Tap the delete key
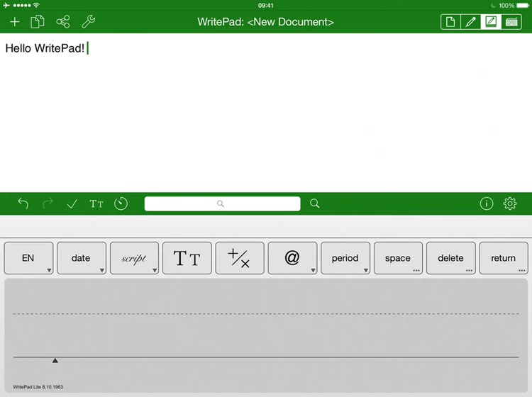Image resolution: width=532 pixels, height=397 pixels. tap(451, 258)
